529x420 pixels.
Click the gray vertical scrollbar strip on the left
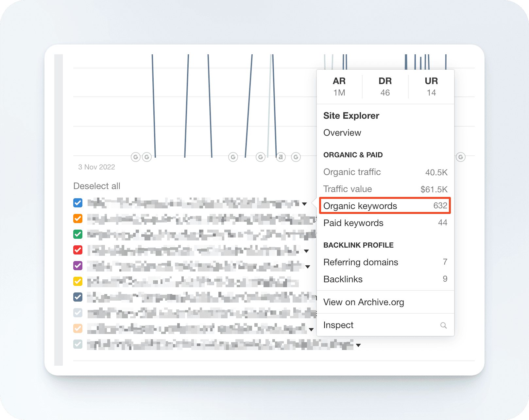coord(58,209)
